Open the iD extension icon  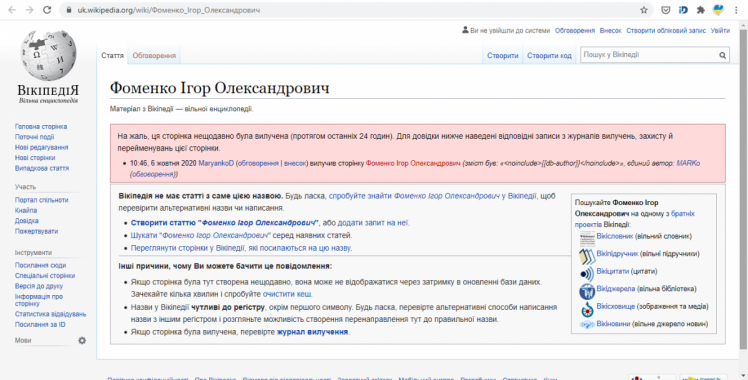click(x=683, y=10)
